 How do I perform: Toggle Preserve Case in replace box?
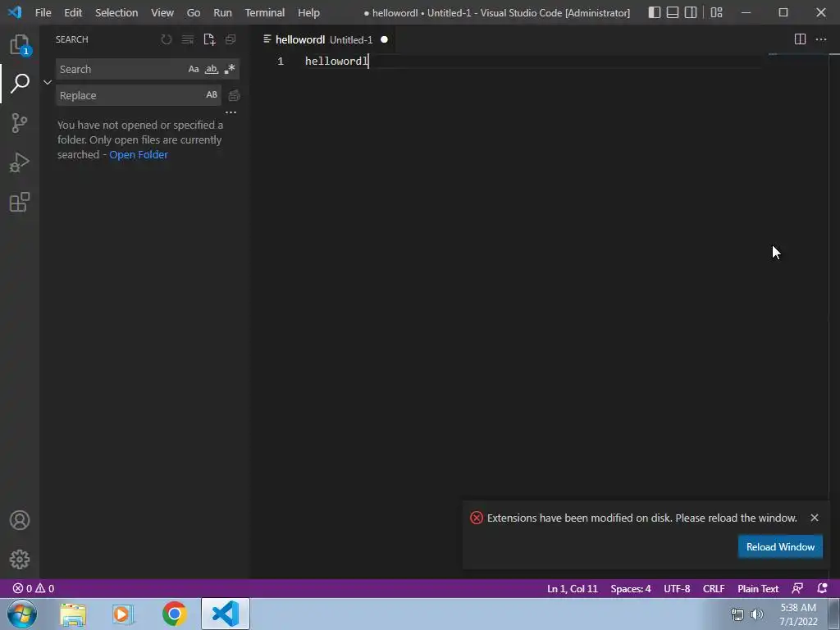[212, 95]
